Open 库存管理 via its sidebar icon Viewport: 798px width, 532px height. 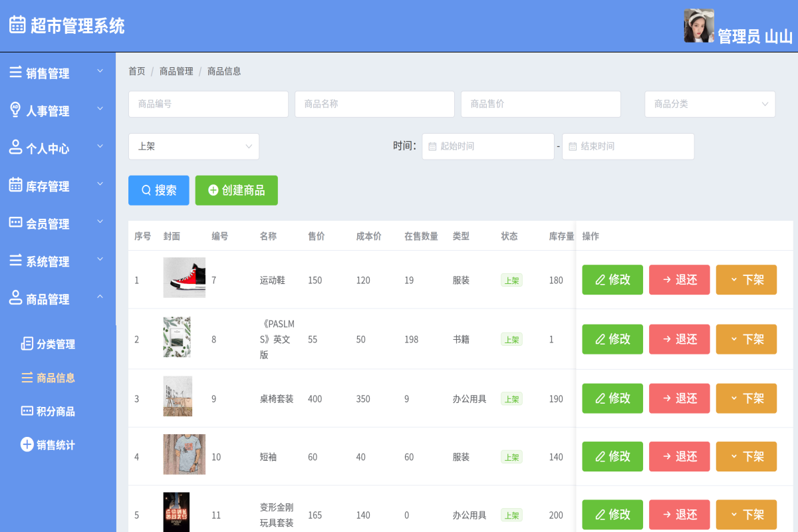coord(15,185)
